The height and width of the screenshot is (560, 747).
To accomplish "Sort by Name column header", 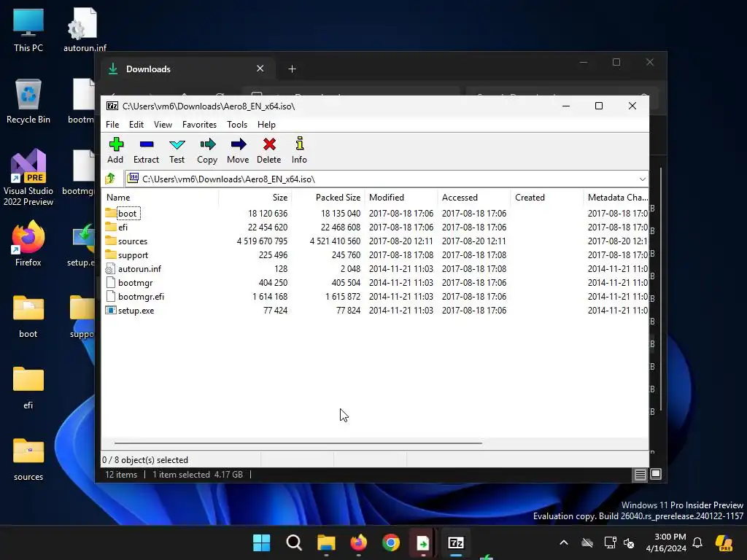I will click(x=160, y=197).
